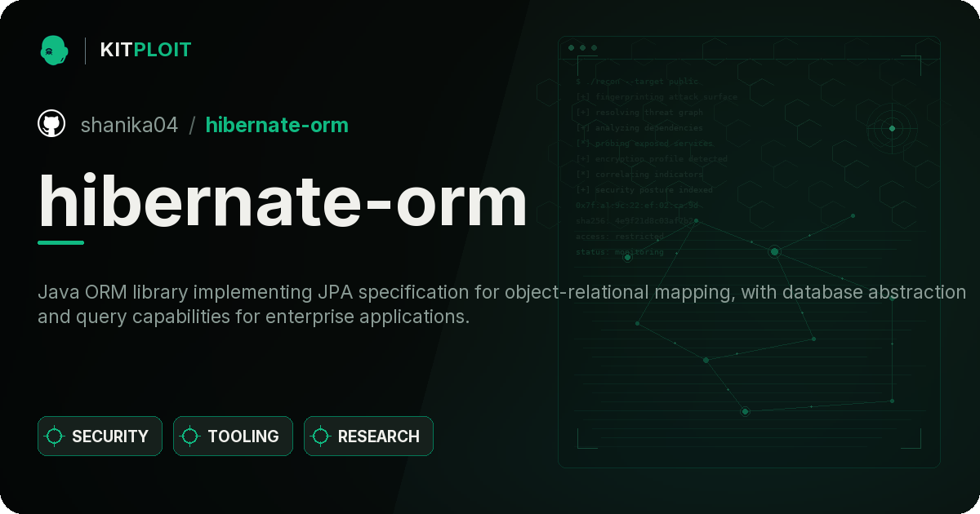The height and width of the screenshot is (514, 980).
Task: Click terminal line "fingerprinting attack surface"
Action: (x=656, y=97)
